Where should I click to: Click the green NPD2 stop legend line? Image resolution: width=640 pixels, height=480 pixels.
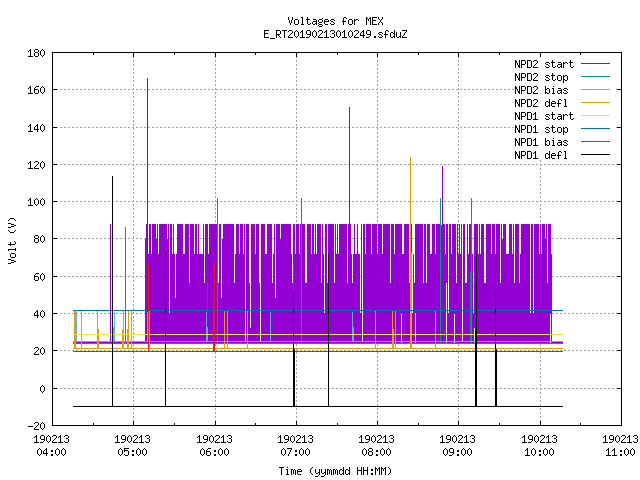[595, 76]
